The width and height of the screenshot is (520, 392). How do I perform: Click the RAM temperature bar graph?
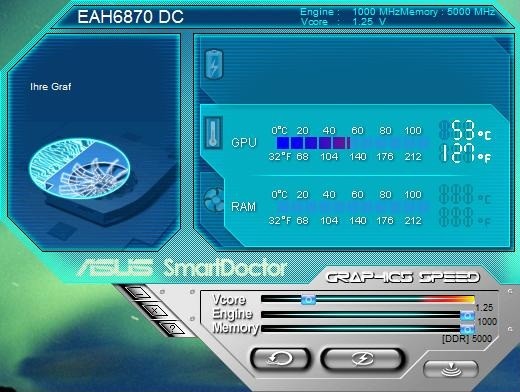(x=352, y=207)
